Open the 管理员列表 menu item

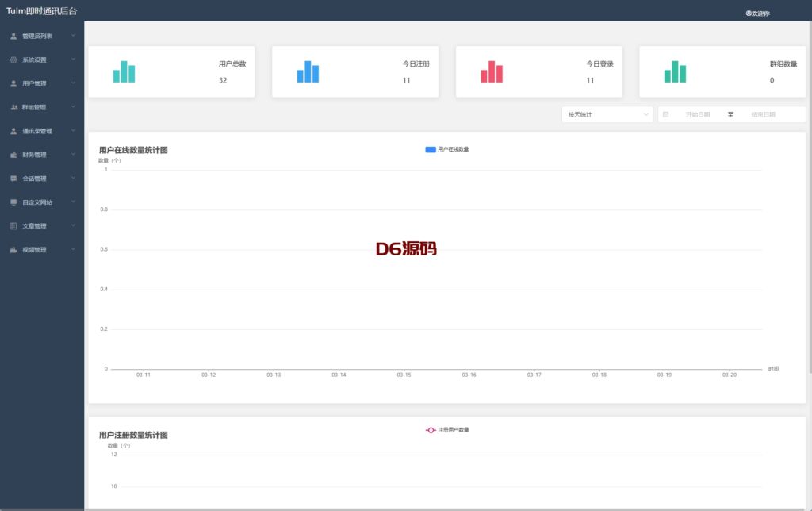[x=42, y=36]
